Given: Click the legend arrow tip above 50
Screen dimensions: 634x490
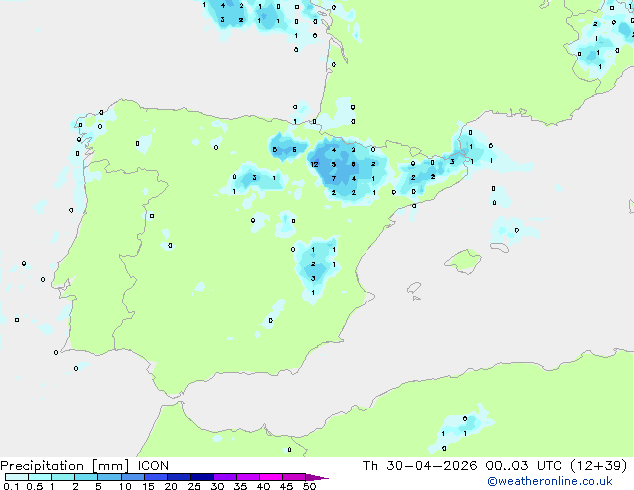Looking at the screenshot, I should point(317,477).
